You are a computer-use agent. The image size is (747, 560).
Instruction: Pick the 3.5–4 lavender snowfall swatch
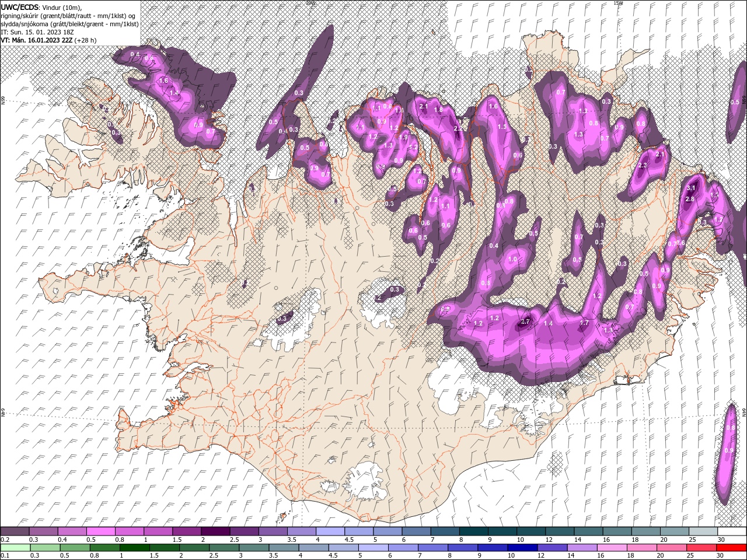click(301, 531)
